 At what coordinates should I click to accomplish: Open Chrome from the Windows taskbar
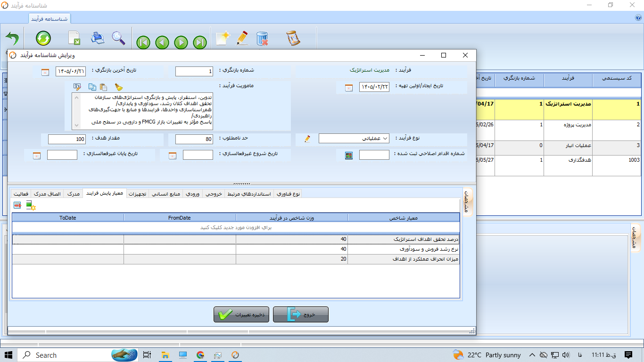200,355
